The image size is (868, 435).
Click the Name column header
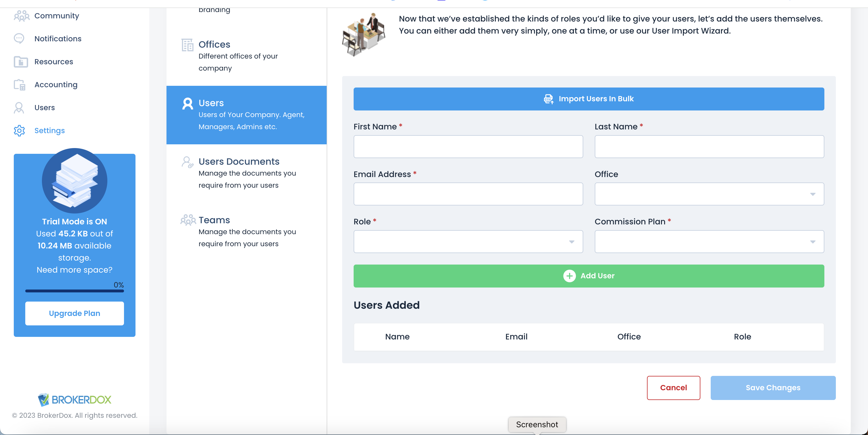397,337
